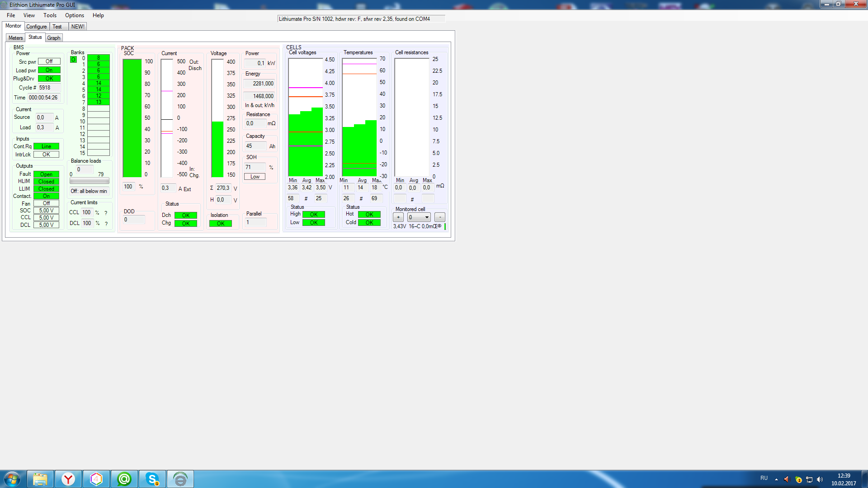Click the taskbar clock showing 12:39

[844, 476]
